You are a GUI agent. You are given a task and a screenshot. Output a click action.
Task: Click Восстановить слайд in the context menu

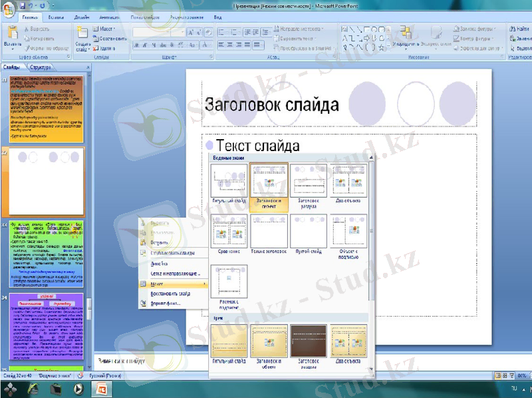172,293
